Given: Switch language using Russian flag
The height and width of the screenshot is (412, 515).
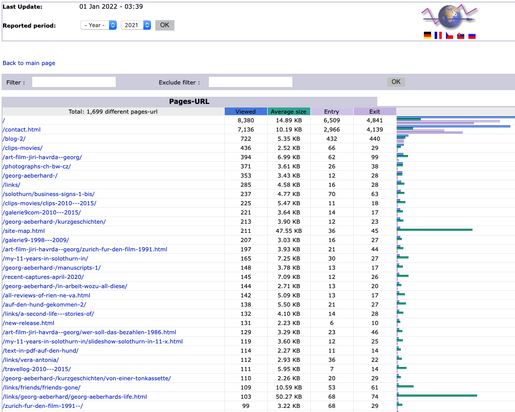Looking at the screenshot, I should click(472, 35).
